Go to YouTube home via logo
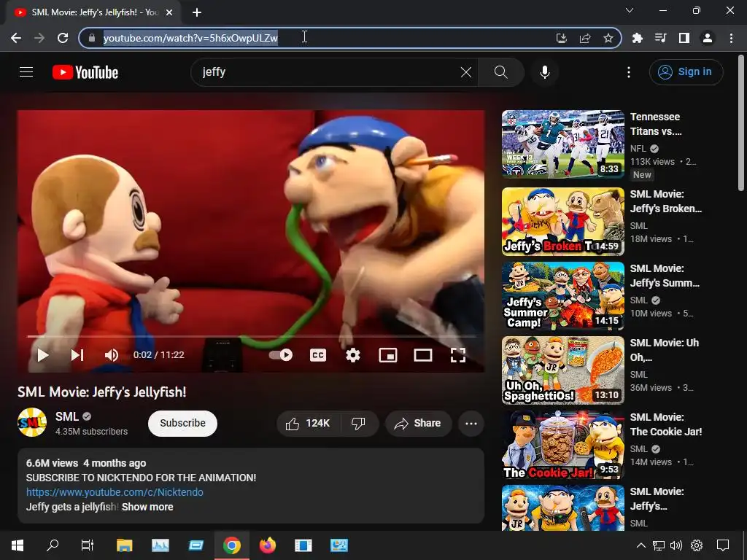Screen dimensions: 747x560 point(85,72)
